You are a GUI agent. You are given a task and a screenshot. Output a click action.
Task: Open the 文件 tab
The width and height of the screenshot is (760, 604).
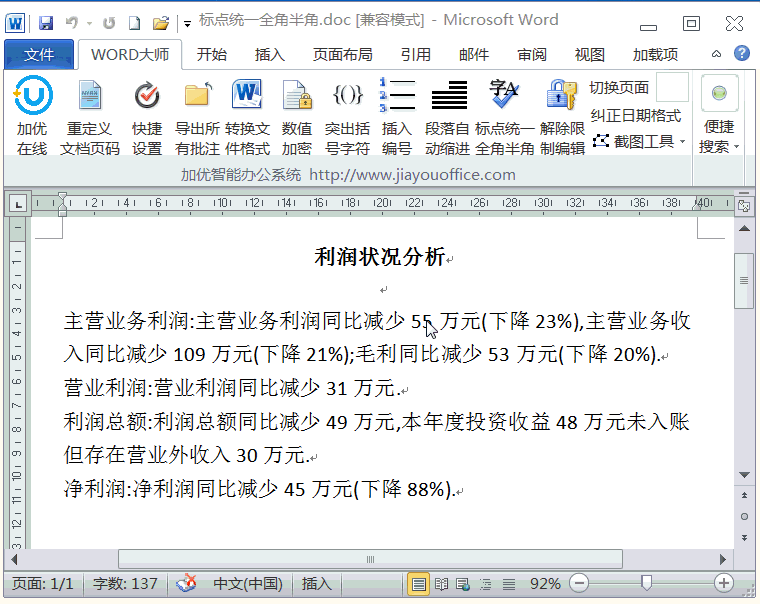click(x=39, y=54)
